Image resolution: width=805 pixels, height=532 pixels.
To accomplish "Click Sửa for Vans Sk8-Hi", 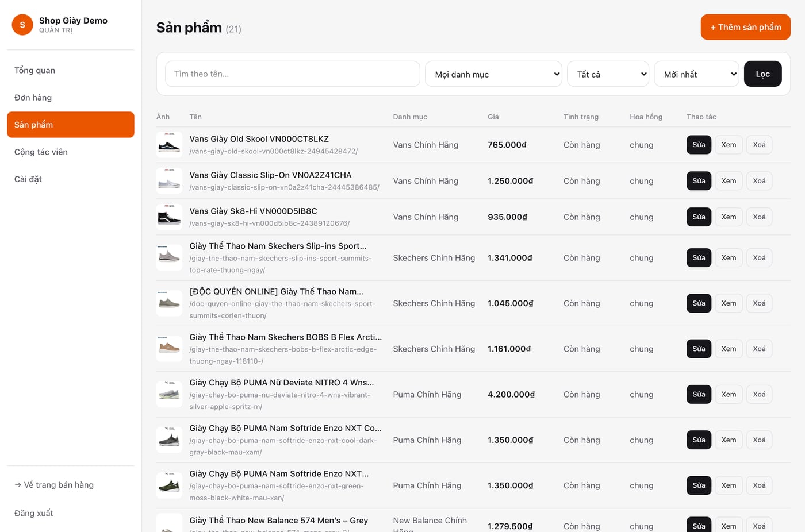I will click(699, 217).
